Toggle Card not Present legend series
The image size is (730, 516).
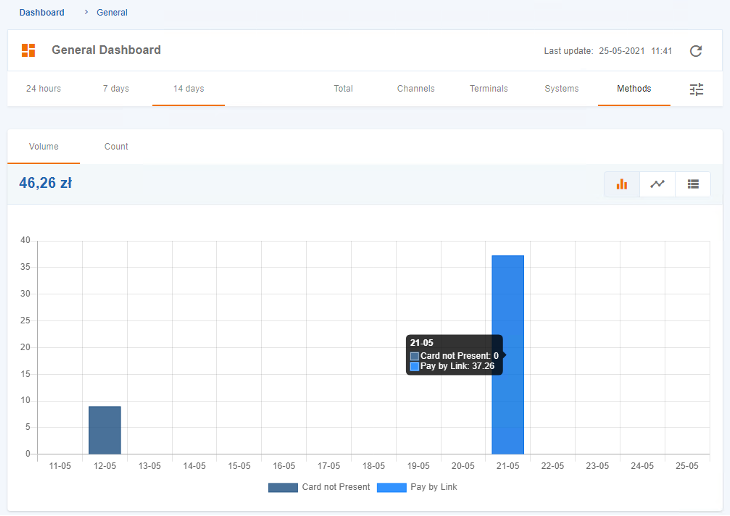[x=319, y=487]
